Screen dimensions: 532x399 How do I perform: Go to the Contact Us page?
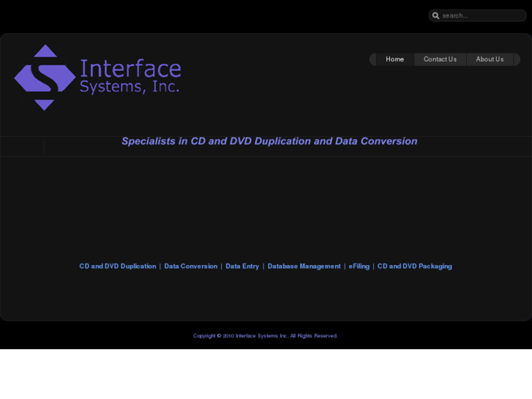pyautogui.click(x=440, y=59)
